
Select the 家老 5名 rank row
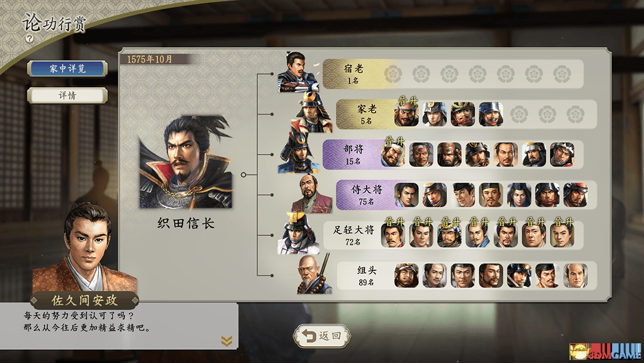[x=466, y=114]
